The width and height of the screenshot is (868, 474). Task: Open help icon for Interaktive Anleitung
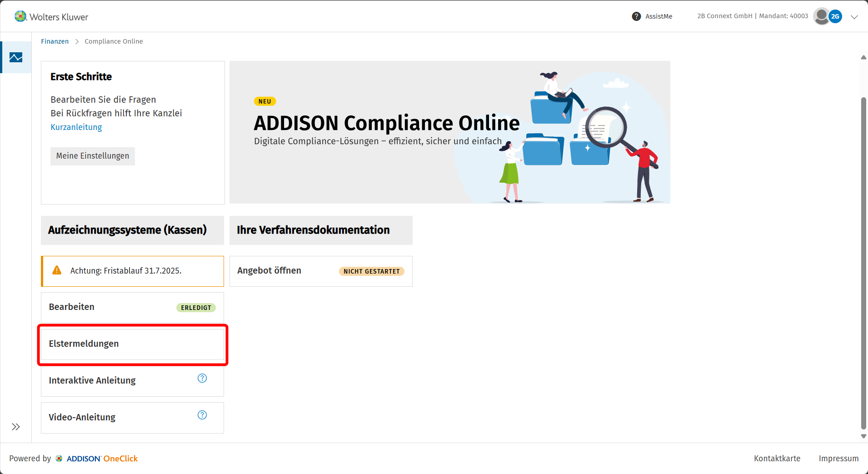tap(202, 378)
